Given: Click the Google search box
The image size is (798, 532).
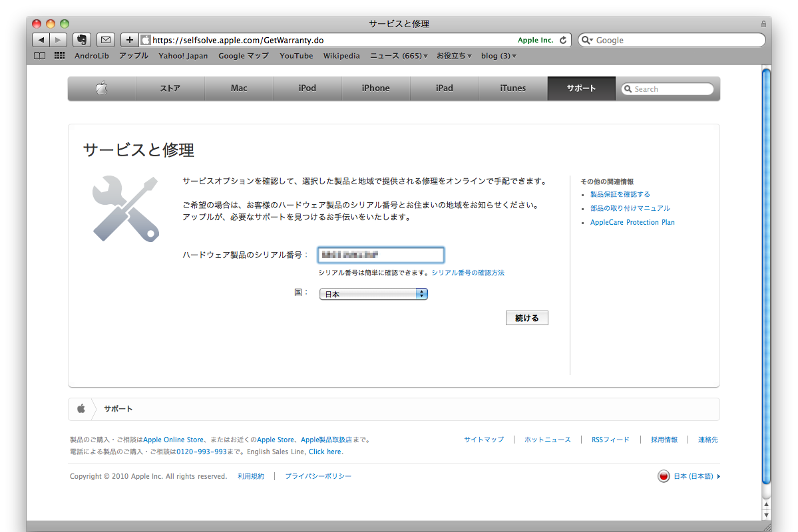Looking at the screenshot, I should (x=672, y=40).
